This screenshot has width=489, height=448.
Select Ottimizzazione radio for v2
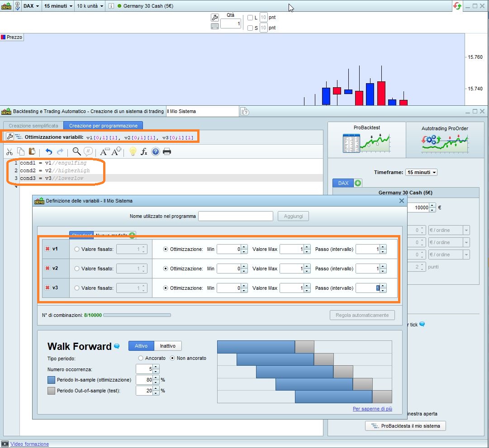166,269
